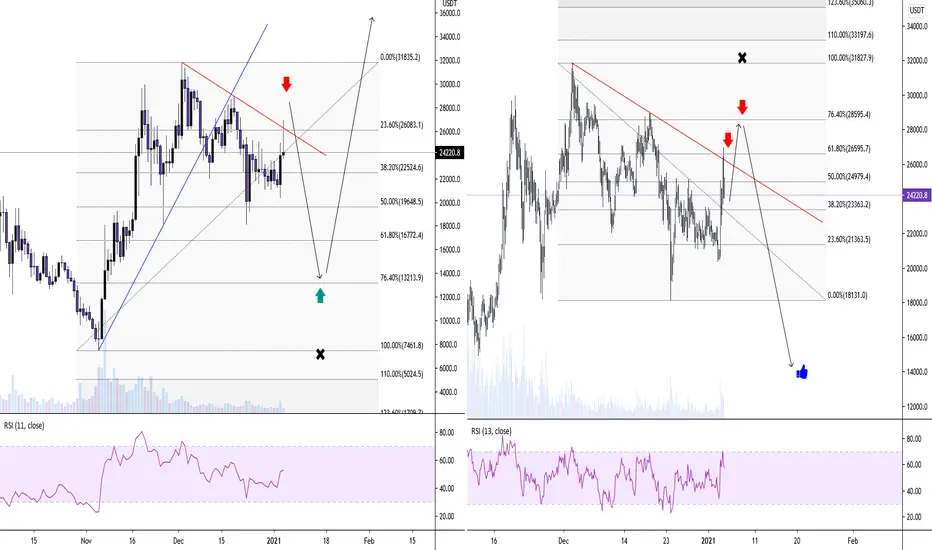Click the 2021 label on left chart time axis
Screen dimensions: 932x550
pos(274,541)
